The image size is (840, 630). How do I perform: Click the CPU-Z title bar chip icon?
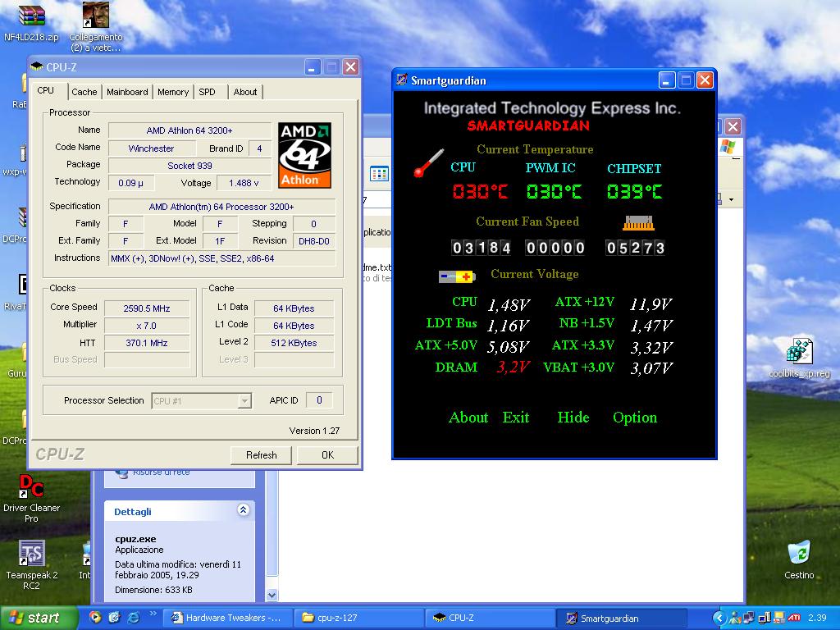[x=37, y=67]
